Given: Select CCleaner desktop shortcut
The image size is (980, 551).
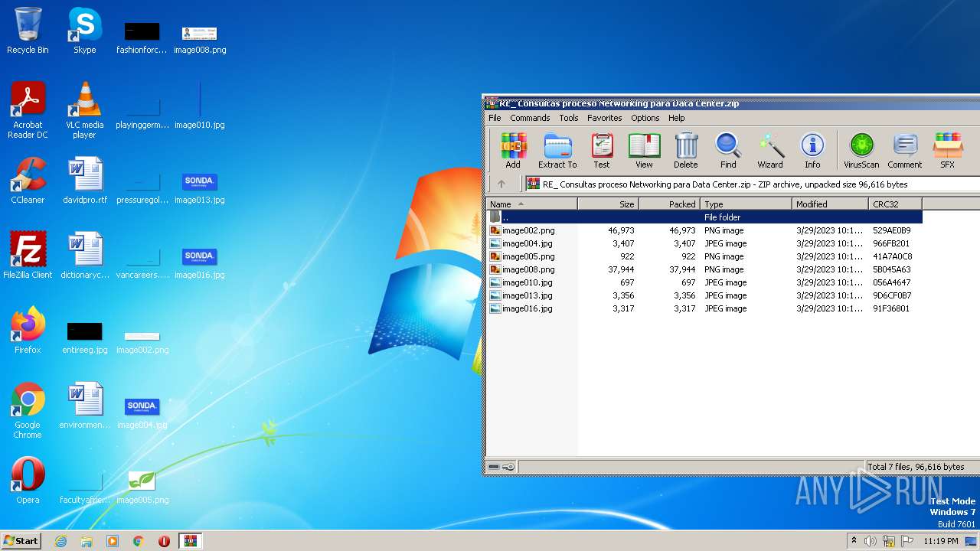Looking at the screenshot, I should (28, 181).
